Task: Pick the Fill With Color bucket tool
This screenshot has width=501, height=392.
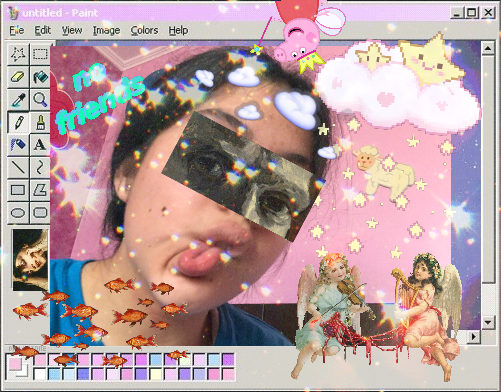Action: point(40,77)
